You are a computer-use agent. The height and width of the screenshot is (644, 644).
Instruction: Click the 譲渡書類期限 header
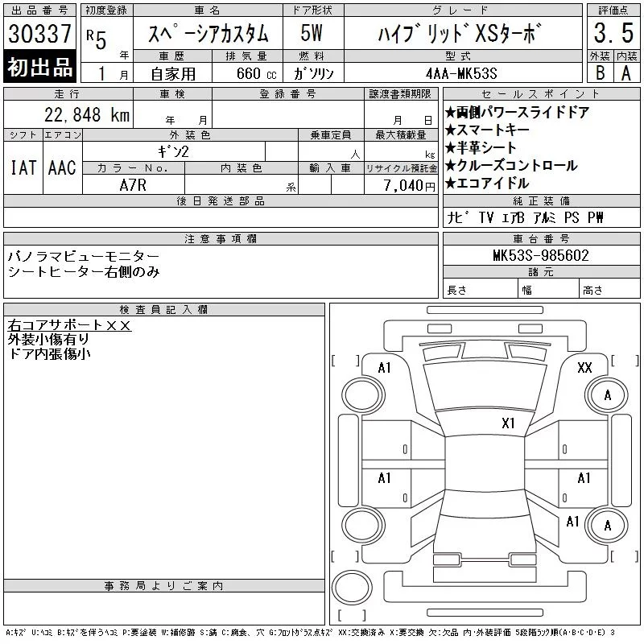point(400,94)
